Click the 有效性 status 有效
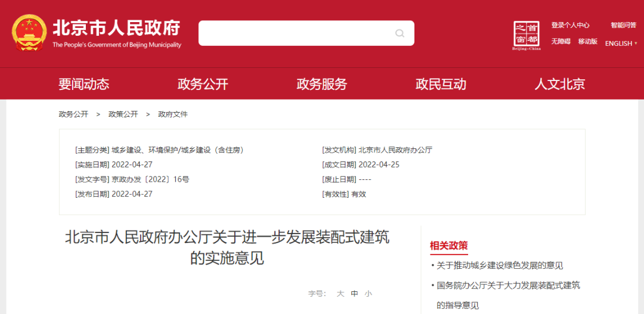644x314 pixels. click(x=358, y=194)
